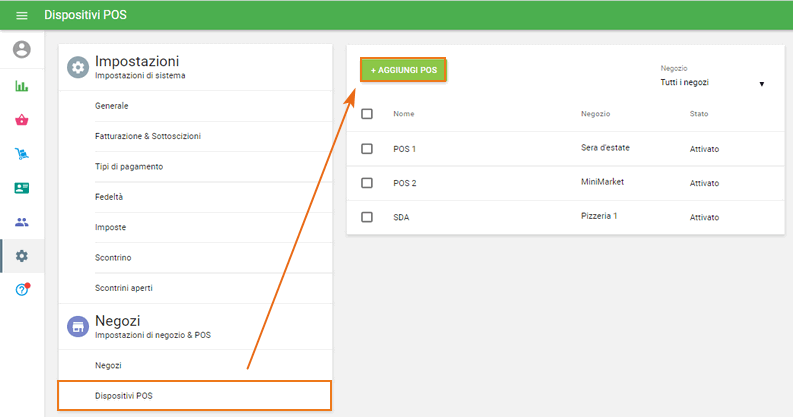
Task: Select Dispositivi POS in the Negozi section
Action: 195,395
